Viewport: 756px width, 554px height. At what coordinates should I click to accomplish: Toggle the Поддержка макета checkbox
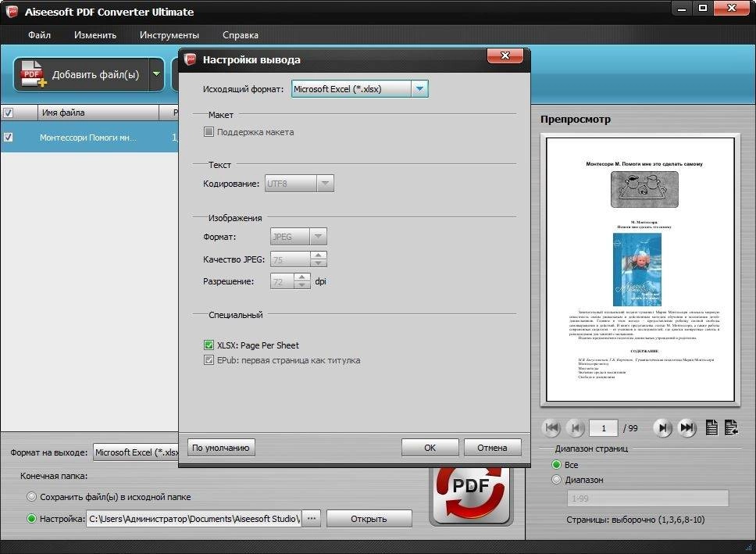coord(209,132)
